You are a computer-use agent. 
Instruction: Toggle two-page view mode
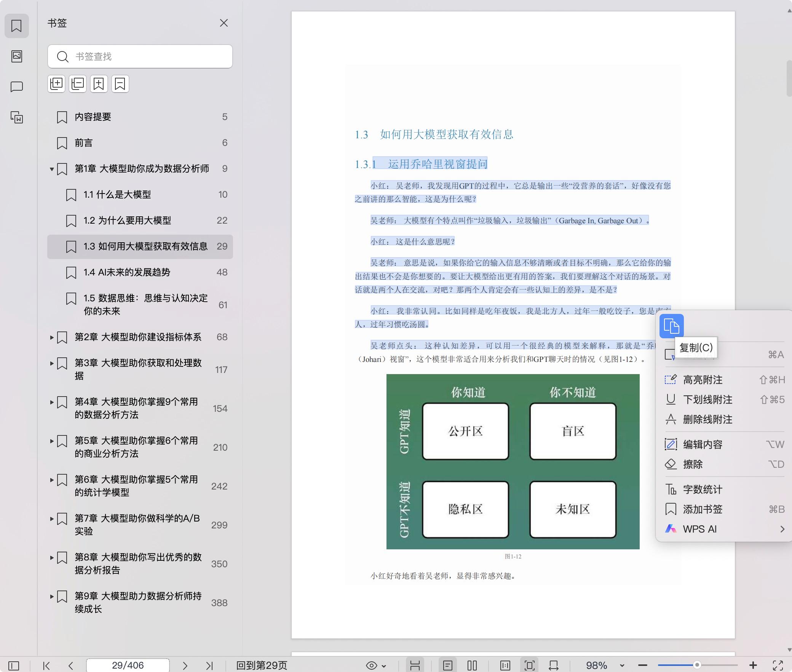pos(472,666)
